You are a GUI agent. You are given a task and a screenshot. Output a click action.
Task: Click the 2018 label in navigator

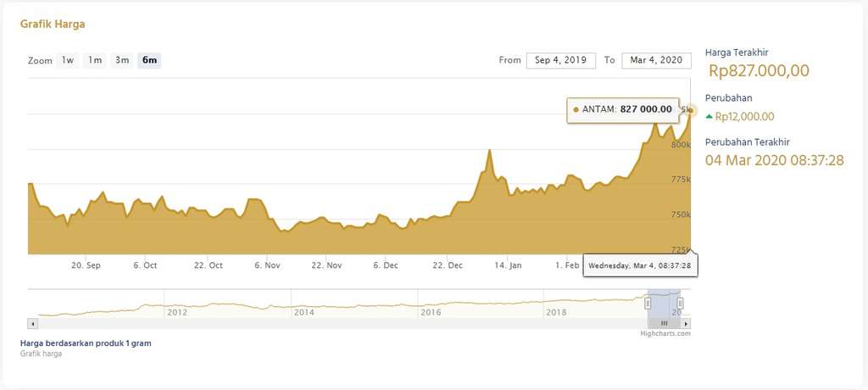(x=556, y=313)
